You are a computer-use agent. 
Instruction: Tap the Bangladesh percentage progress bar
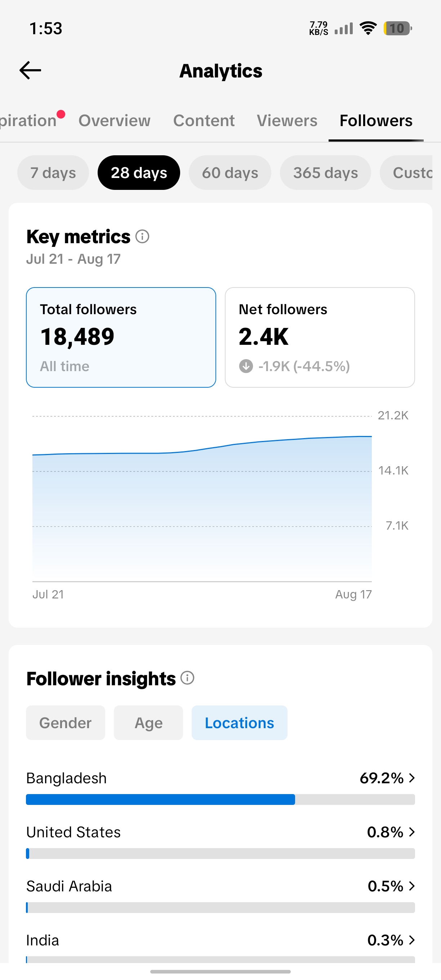coord(220,799)
